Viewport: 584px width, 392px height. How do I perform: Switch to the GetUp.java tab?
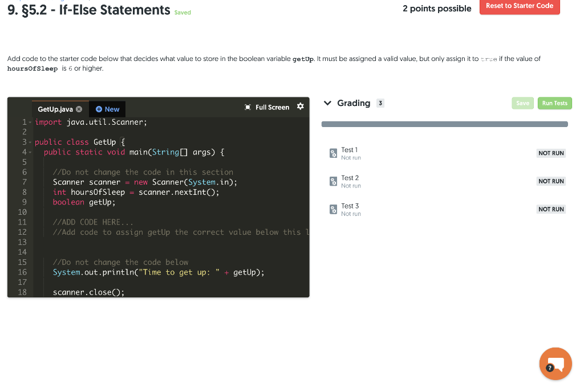coord(55,109)
